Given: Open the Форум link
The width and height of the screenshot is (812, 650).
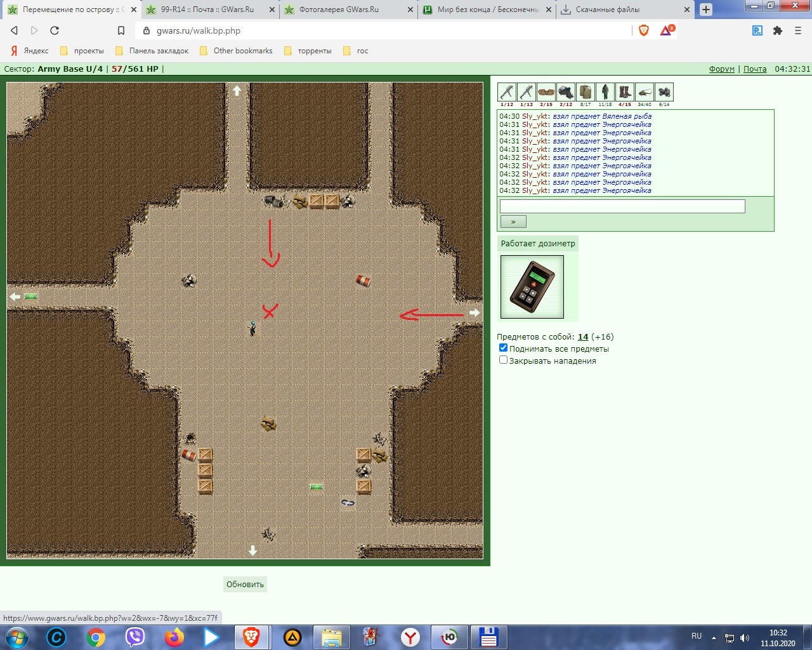Looking at the screenshot, I should [x=721, y=69].
